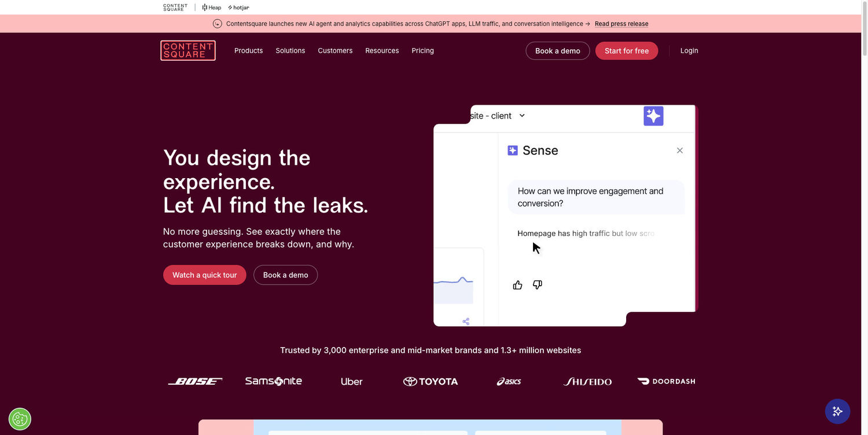The image size is (868, 435).
Task: Click the 'No more guessing' subheading text
Action: (259, 238)
